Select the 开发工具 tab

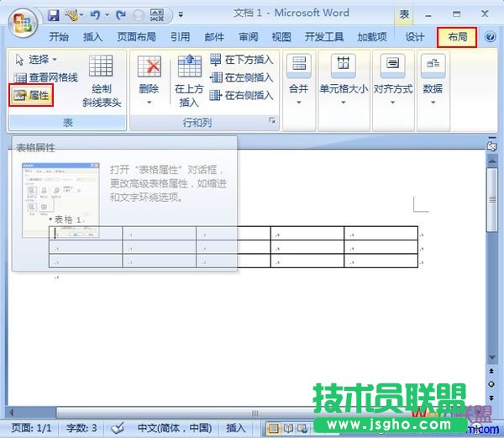coord(324,37)
